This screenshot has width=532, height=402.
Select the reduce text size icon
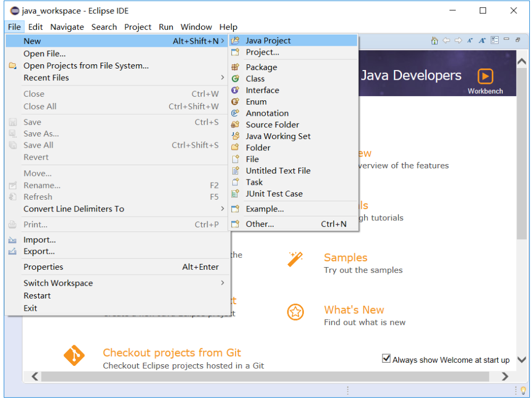coord(470,40)
